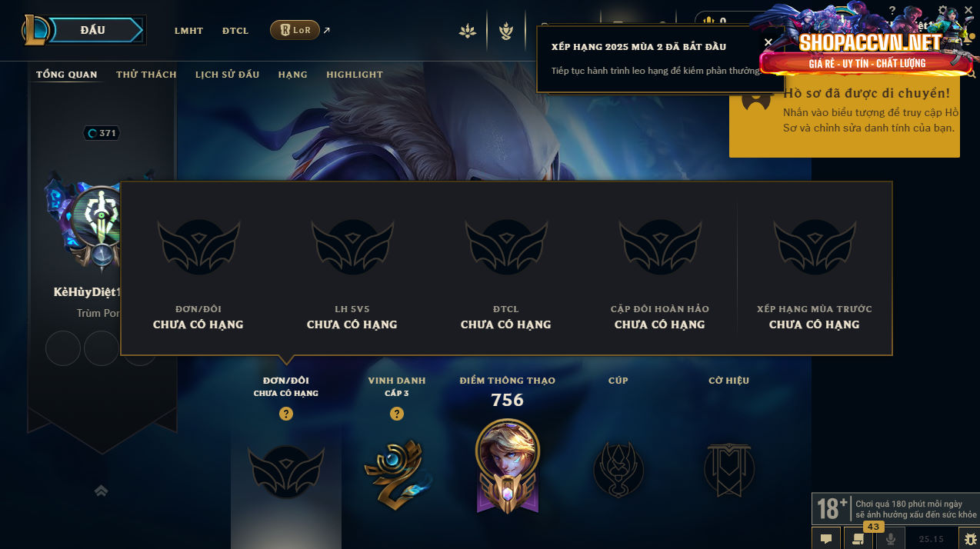This screenshot has height=549, width=980.
Task: Click the lotus flower icon in the top bar
Action: (x=467, y=31)
